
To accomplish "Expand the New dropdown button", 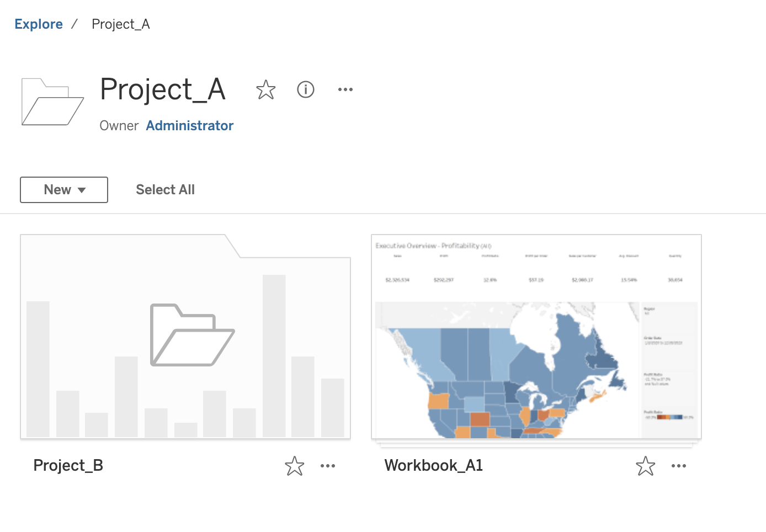I will point(64,190).
